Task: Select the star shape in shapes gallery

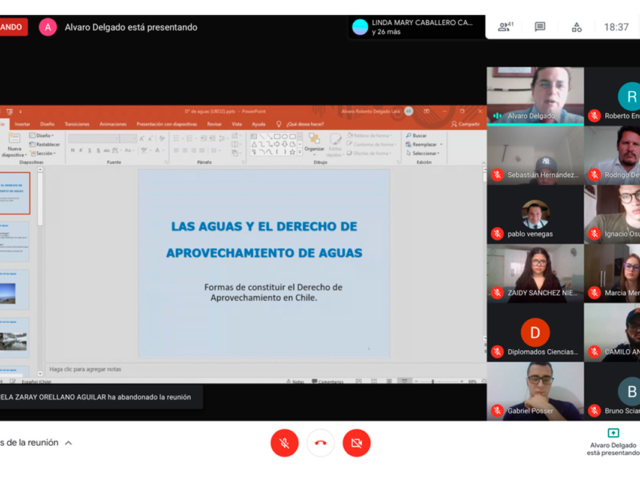Action: 292,152
